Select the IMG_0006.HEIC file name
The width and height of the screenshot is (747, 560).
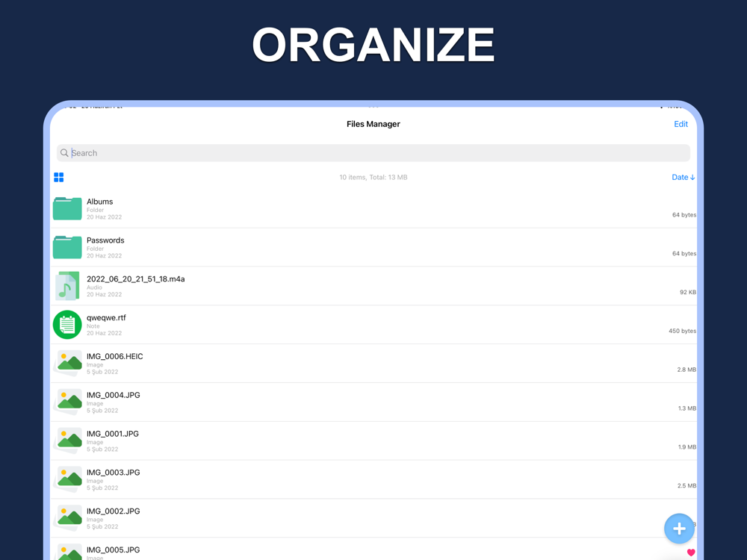[115, 356]
